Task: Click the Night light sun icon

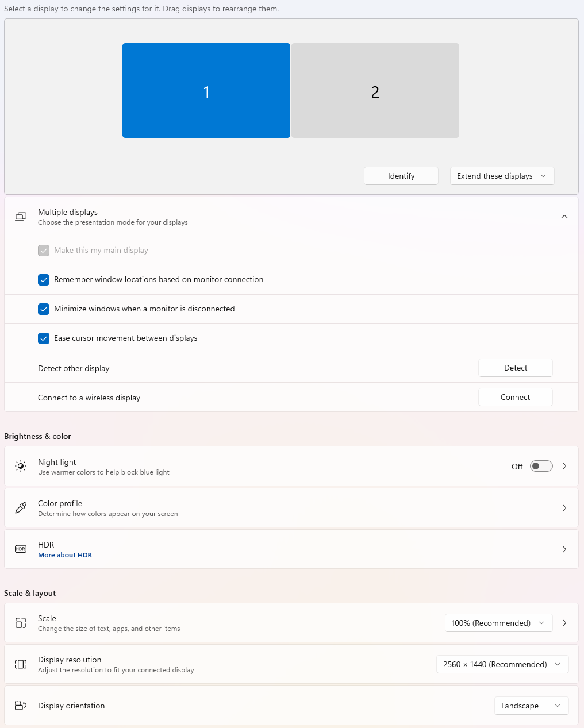Action: [x=21, y=466]
